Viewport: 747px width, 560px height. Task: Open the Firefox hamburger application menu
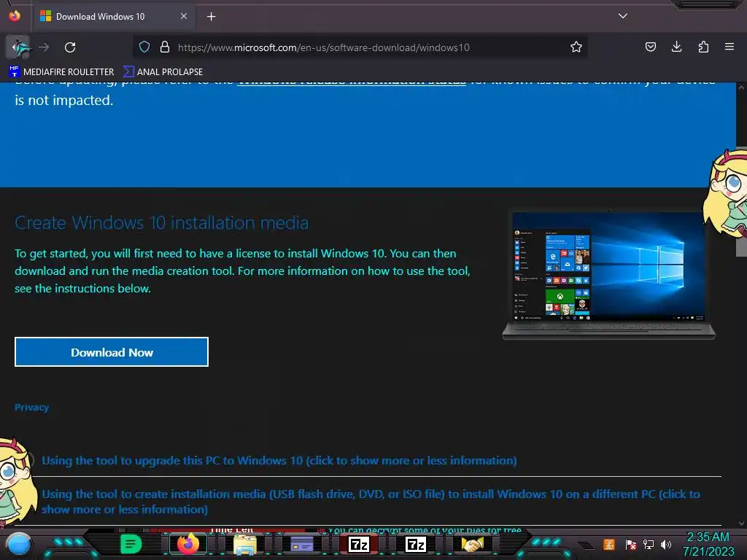tap(729, 47)
